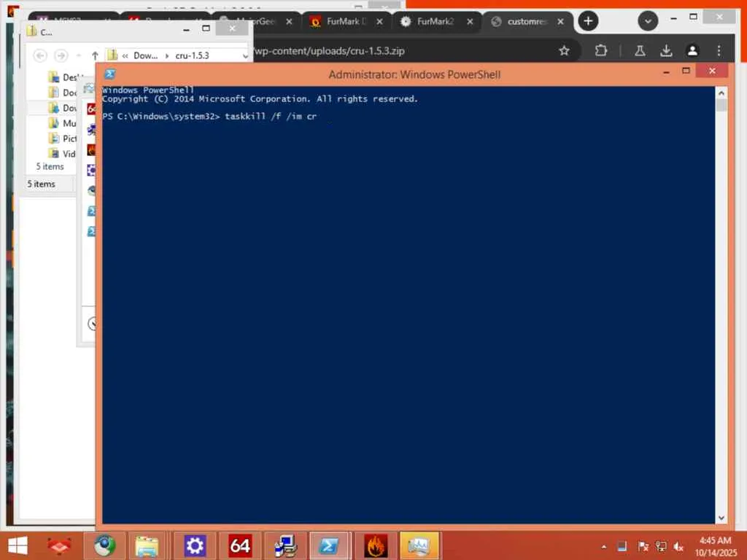
Task: Click the muted volume tray icon
Action: [x=678, y=547]
